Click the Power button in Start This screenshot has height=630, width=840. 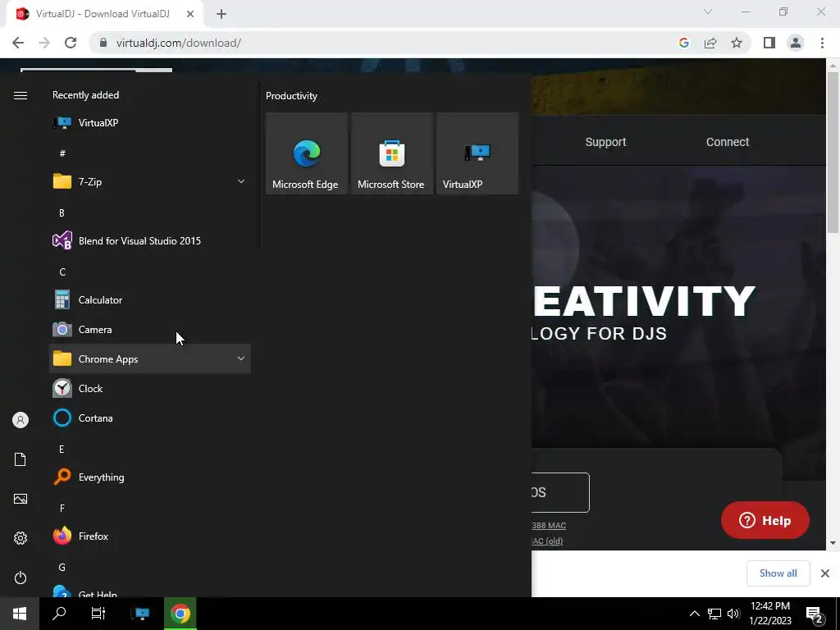pyautogui.click(x=21, y=577)
